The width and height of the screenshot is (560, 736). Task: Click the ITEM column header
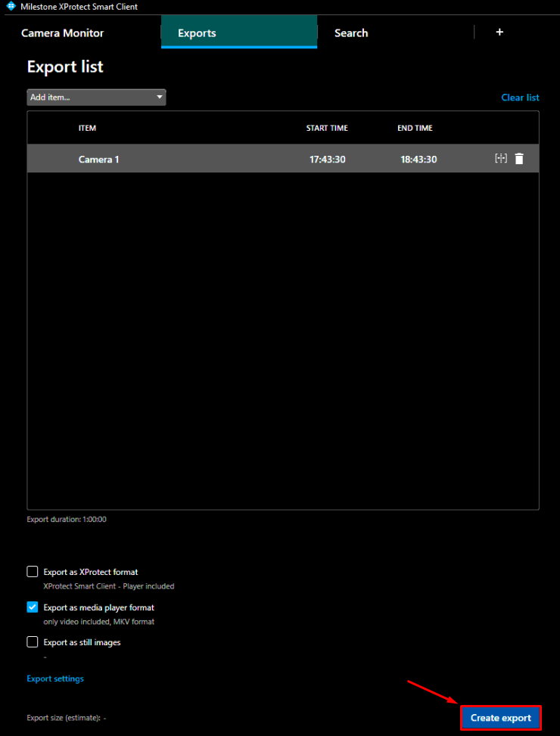point(87,129)
